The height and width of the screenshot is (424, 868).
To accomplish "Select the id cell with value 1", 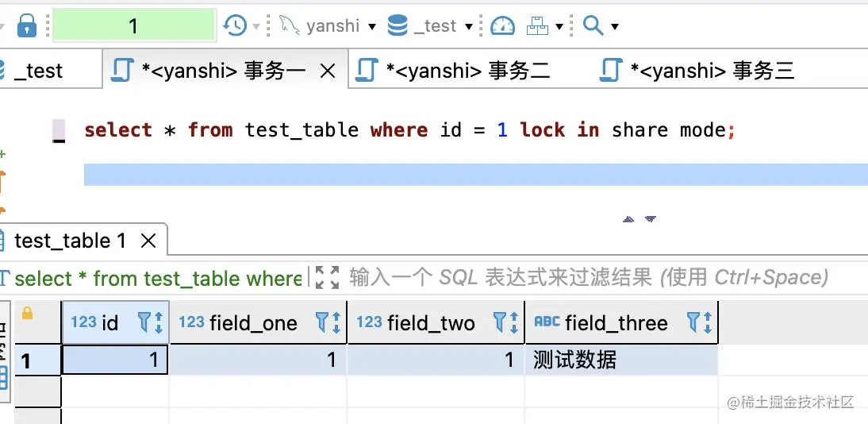I will (x=115, y=360).
